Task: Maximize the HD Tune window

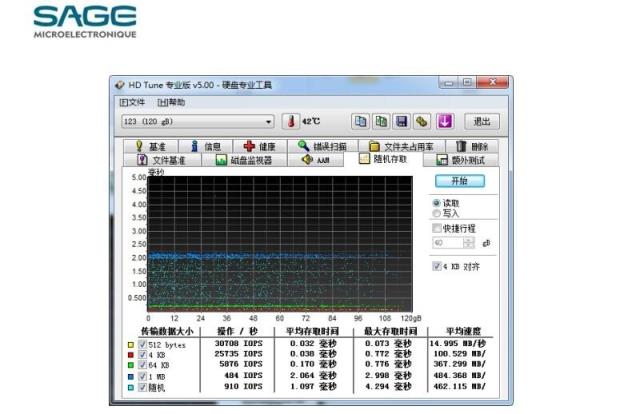Action: tap(467, 83)
